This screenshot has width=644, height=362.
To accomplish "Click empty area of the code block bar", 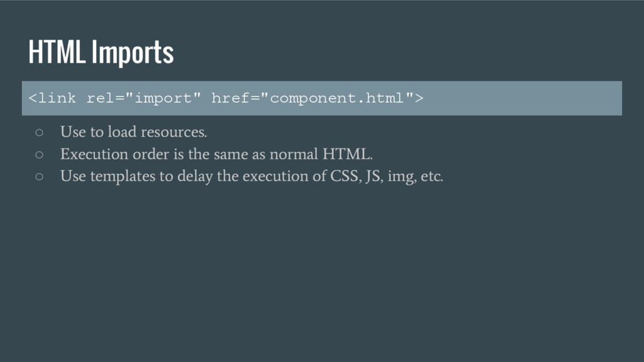I will (x=521, y=98).
